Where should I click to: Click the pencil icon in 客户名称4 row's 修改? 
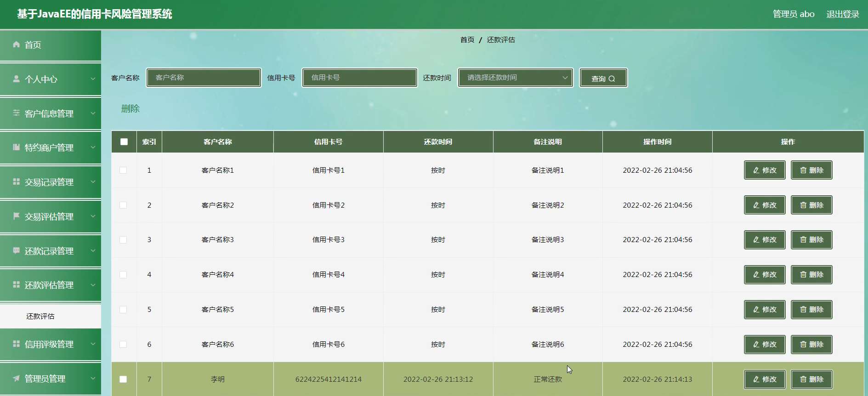(x=756, y=274)
